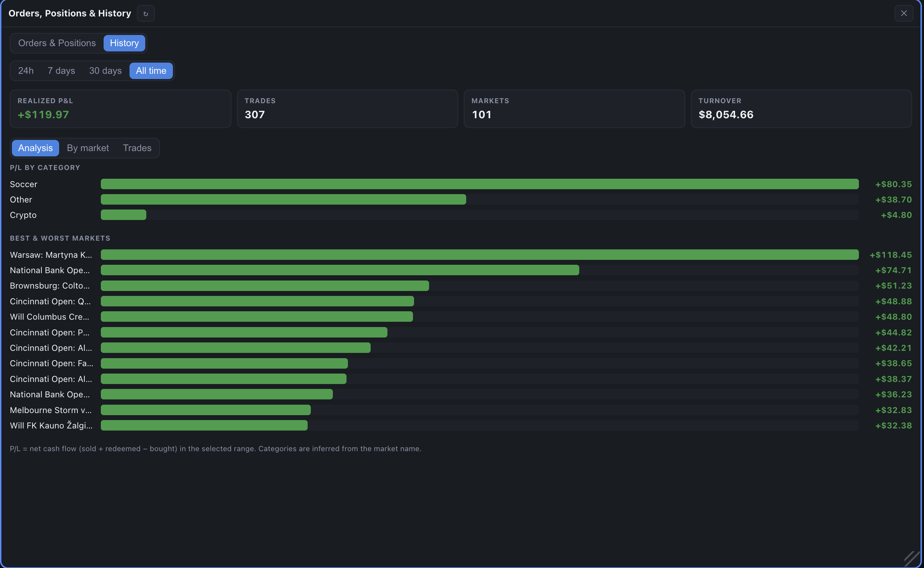Click the +$118.45 market profit value

click(x=890, y=255)
